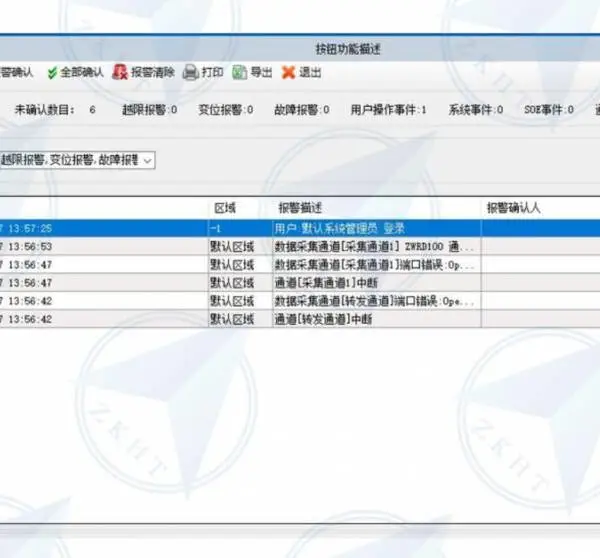This screenshot has height=558, width=600.
Task: Click the printer 打印 icon
Action: 190,72
